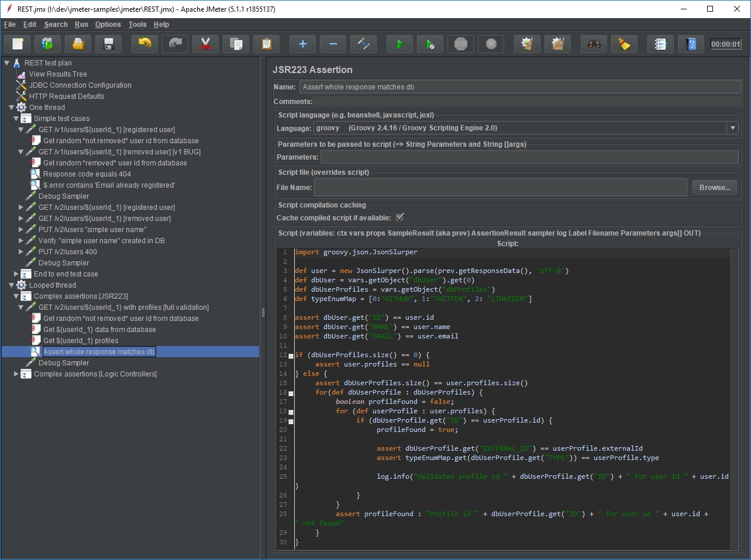Click the Paste clipboard icon

pos(267,44)
